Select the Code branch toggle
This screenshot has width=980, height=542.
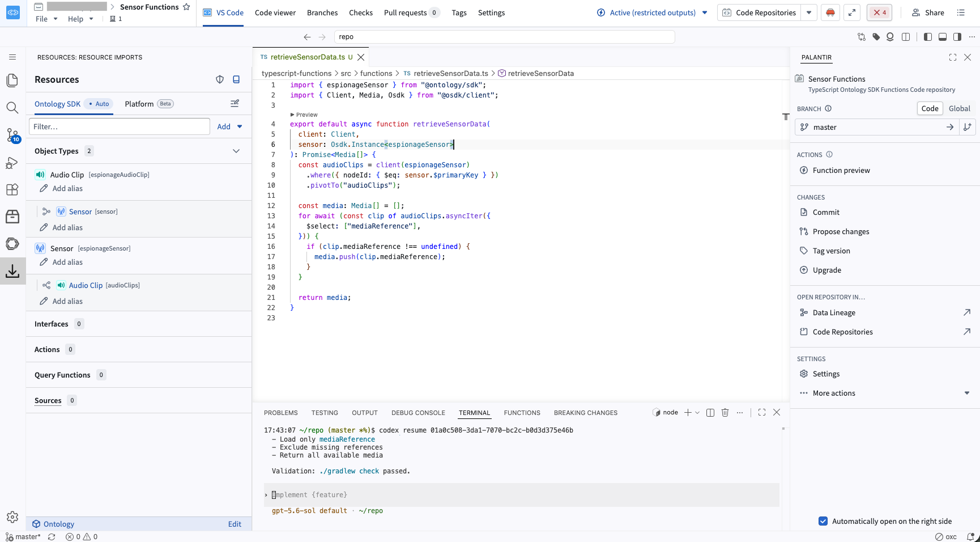point(930,108)
